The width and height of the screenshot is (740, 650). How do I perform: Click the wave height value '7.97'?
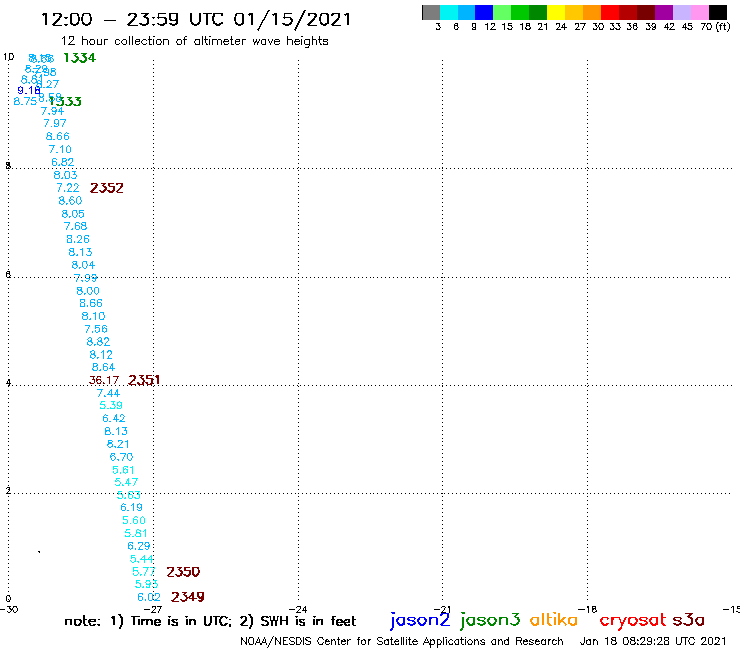pos(55,123)
